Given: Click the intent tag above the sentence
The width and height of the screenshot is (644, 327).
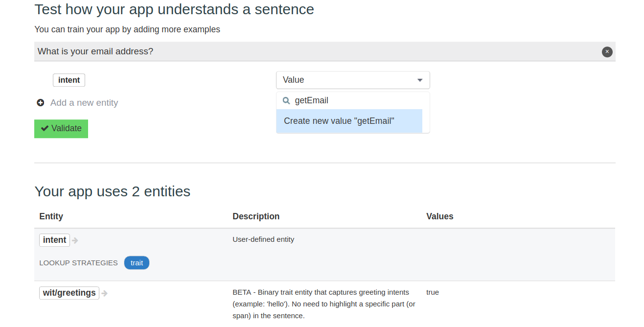Looking at the screenshot, I should click(x=69, y=80).
